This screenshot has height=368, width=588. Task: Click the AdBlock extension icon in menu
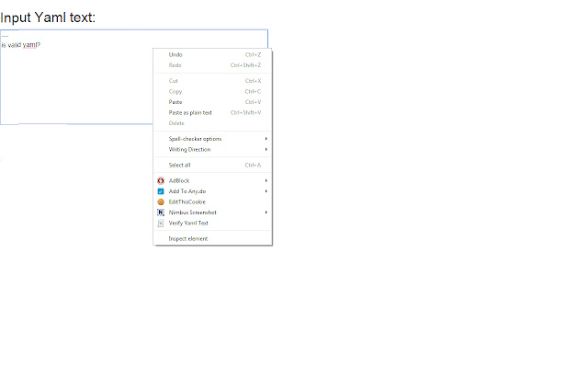tap(161, 181)
